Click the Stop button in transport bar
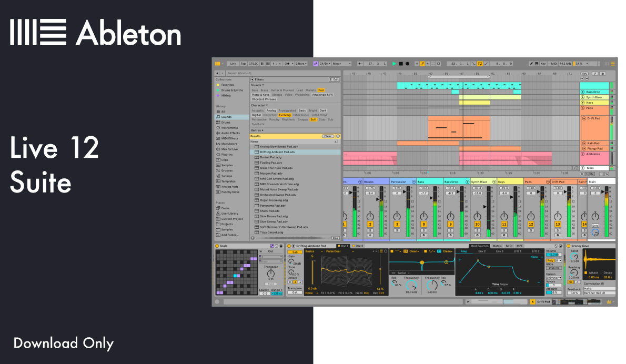Screen dimensions: 626x364 tap(400, 64)
